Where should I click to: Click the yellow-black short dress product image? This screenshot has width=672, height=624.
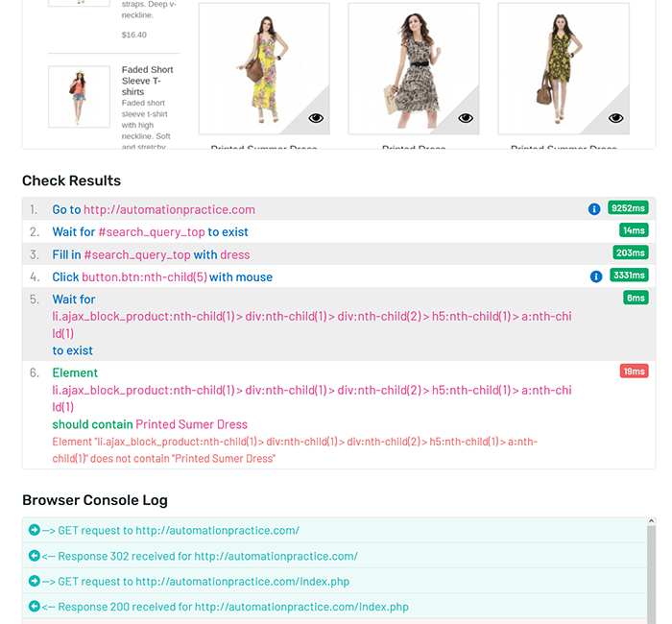[x=564, y=68]
